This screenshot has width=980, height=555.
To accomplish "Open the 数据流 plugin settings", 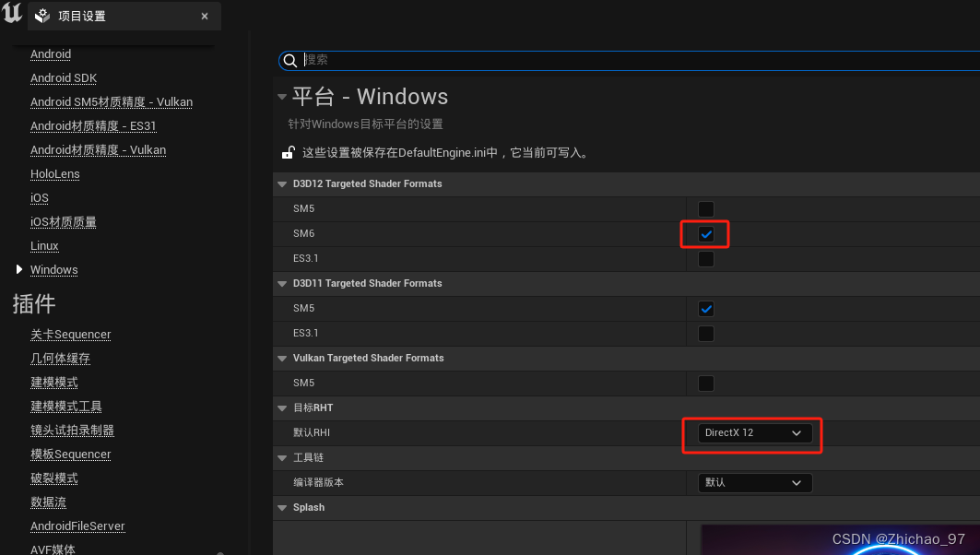I will click(48, 502).
